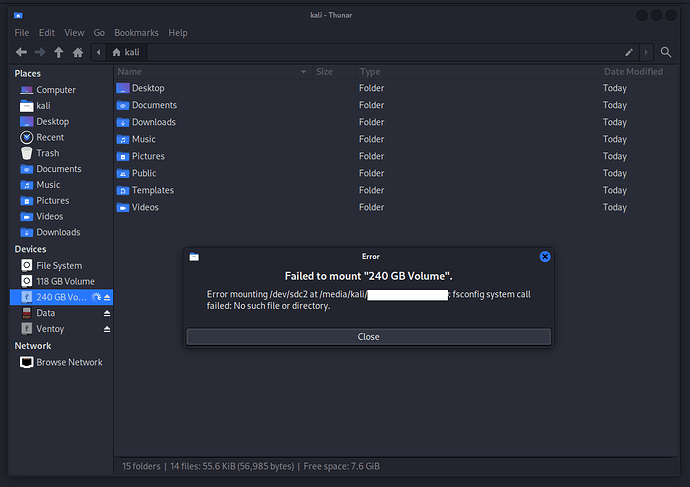Viewport: 690px width, 487px height.
Task: Open the Edit menu
Action: [47, 33]
